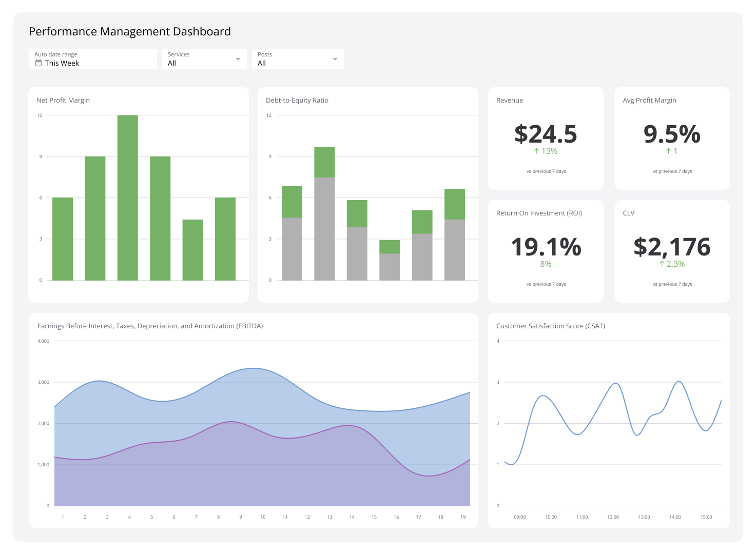Click the calendar icon in Auto date range
The width and height of the screenshot is (756, 554).
(x=38, y=63)
